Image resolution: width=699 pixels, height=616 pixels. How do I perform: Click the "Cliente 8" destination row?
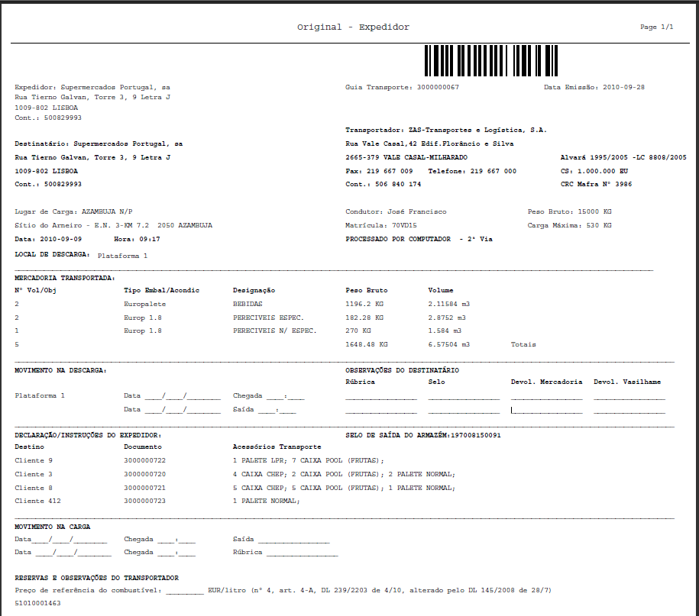(34, 489)
